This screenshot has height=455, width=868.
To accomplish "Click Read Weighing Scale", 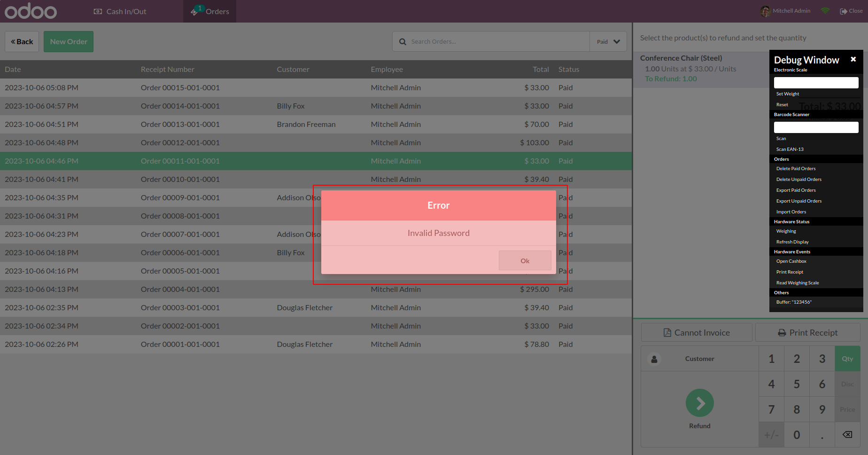I will click(798, 283).
